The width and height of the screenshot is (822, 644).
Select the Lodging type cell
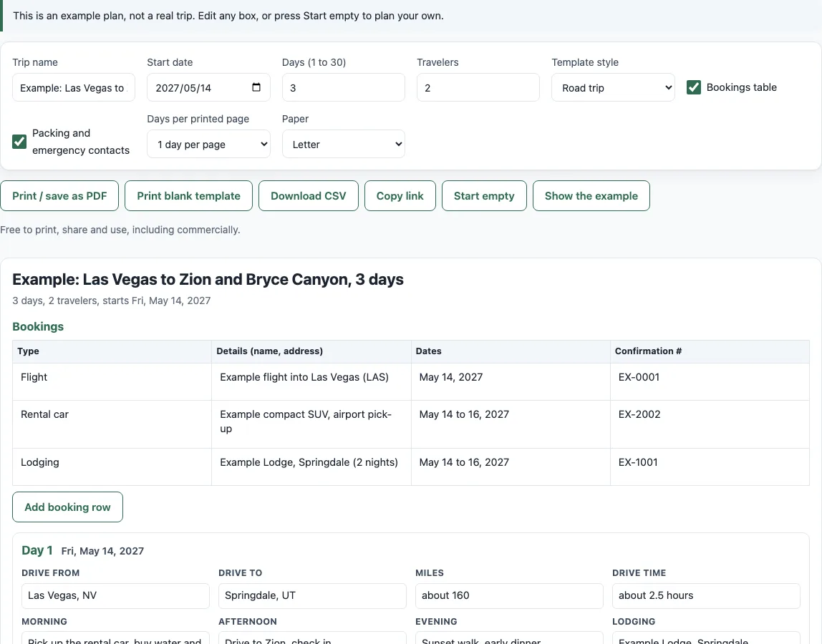click(112, 467)
